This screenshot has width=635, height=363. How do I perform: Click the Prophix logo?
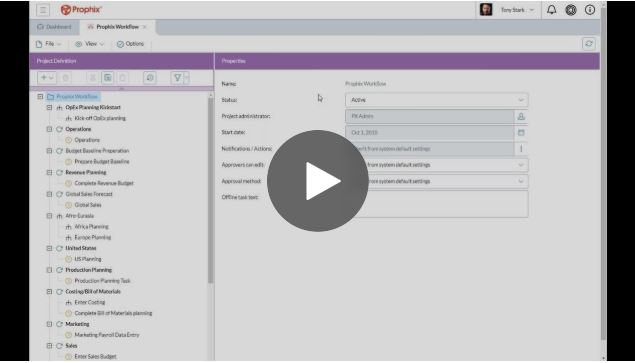tap(81, 10)
